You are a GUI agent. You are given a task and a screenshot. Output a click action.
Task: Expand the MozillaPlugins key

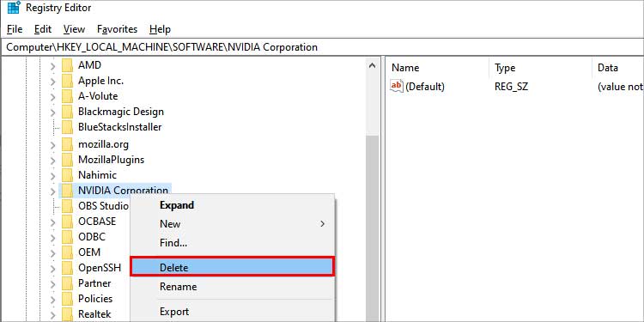click(x=52, y=161)
